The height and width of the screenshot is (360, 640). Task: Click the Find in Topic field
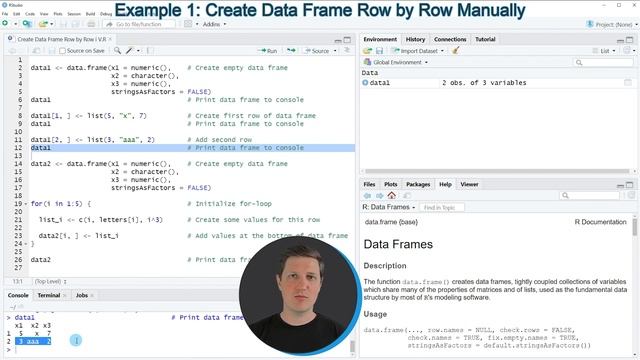441,207
